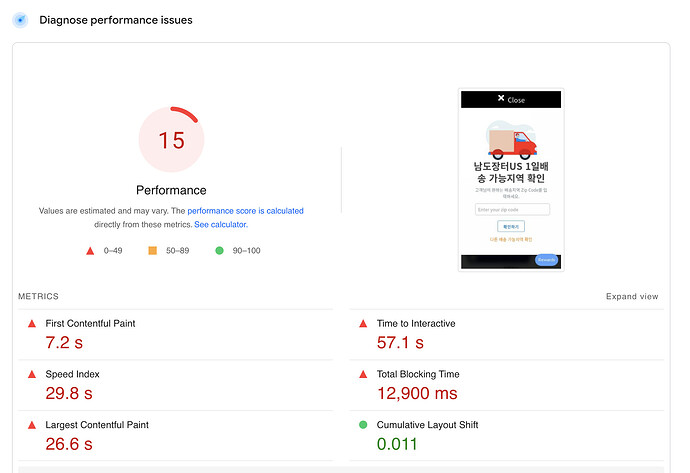Click the 'Total Blocking Time' label
The image size is (690, 473).
click(418, 374)
